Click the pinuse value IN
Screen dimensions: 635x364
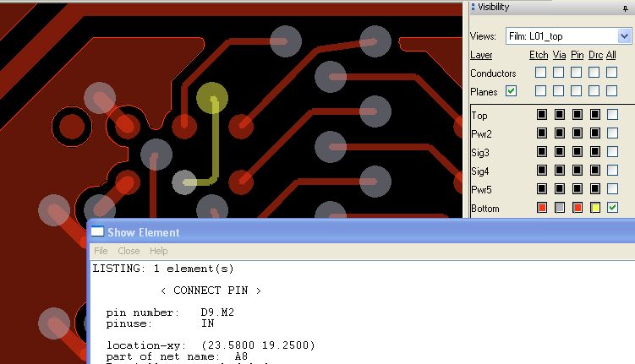(208, 323)
